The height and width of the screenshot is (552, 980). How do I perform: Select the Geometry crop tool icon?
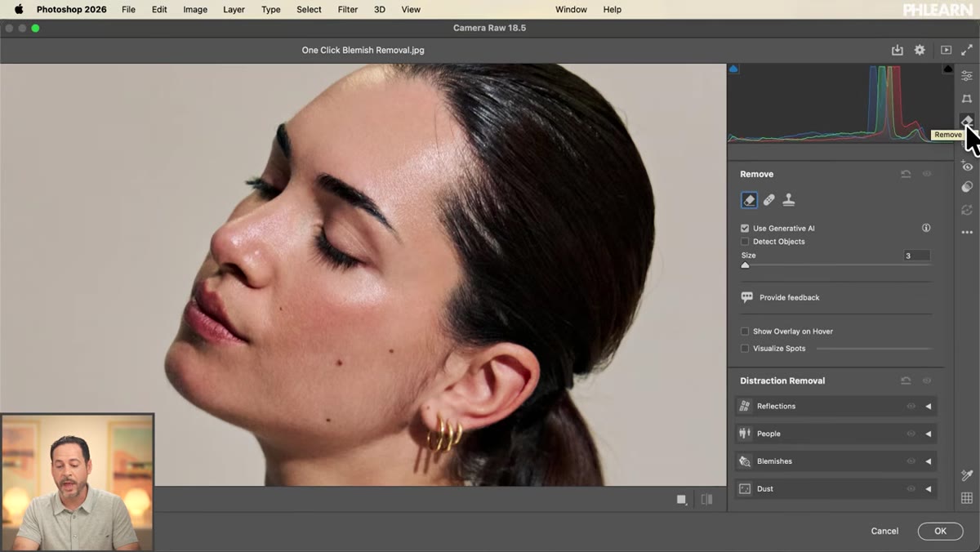967,99
